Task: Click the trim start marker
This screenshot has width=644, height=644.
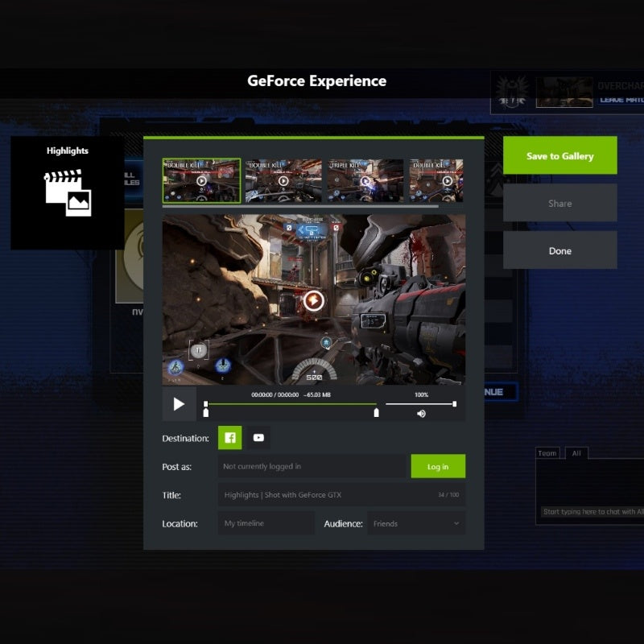Action: (x=206, y=413)
